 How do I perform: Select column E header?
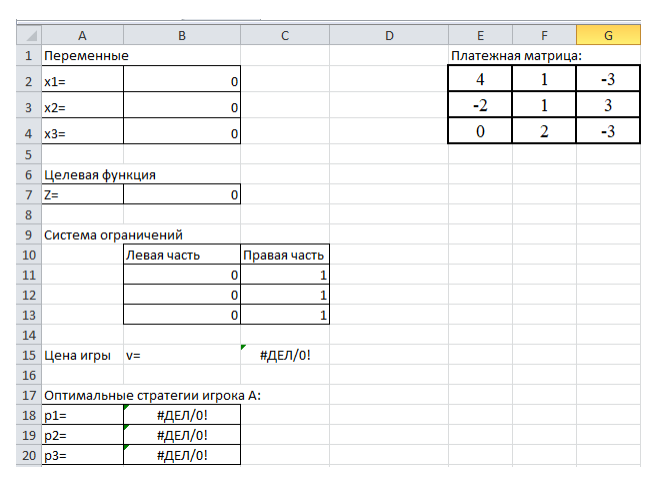(x=480, y=35)
